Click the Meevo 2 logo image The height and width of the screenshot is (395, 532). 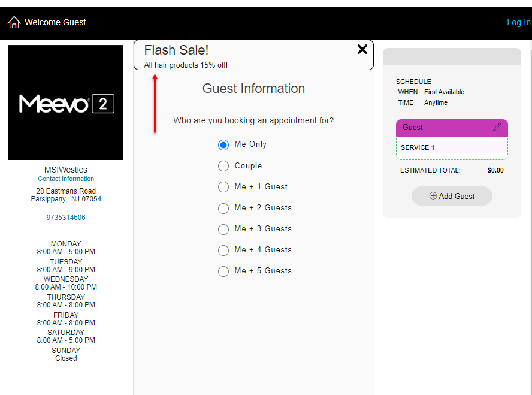click(66, 102)
